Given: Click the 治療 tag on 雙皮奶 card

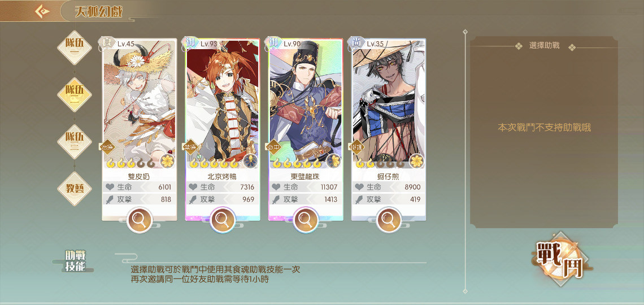Looking at the screenshot, I should pos(107,147).
